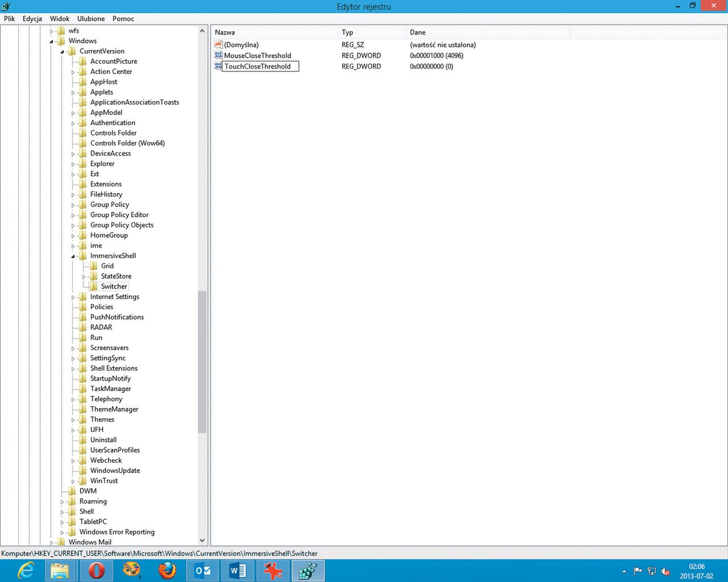Open the Widok menu
Viewport: 728px width, 582px height.
click(60, 19)
